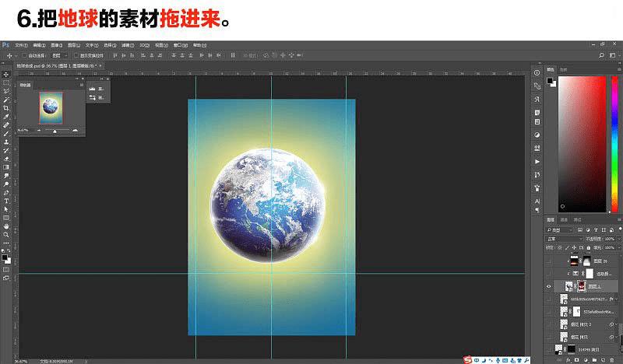Screen dimensions: 623x364
Task: Click the Navigator preview thumbnail
Action: [x=51, y=107]
